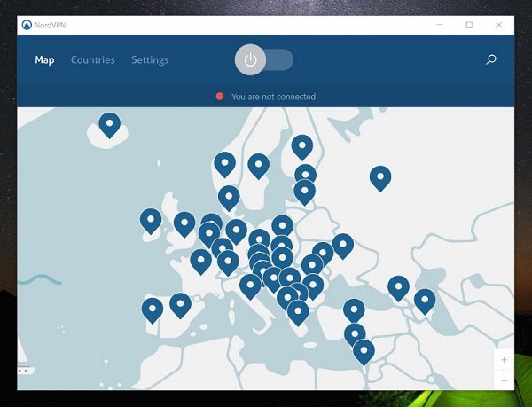The width and height of the screenshot is (532, 407).
Task: Select the Spain server pin
Action: tap(180, 305)
